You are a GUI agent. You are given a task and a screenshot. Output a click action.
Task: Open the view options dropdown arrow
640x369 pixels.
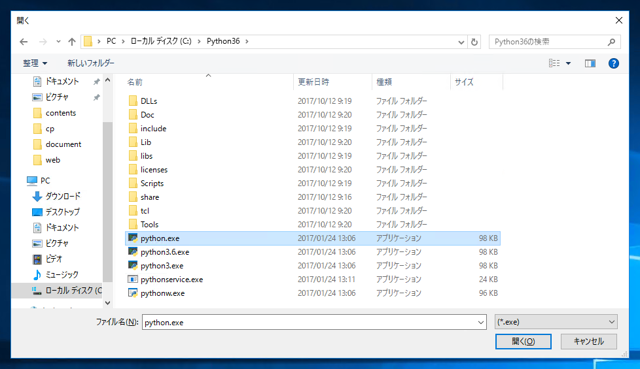pyautogui.click(x=568, y=63)
